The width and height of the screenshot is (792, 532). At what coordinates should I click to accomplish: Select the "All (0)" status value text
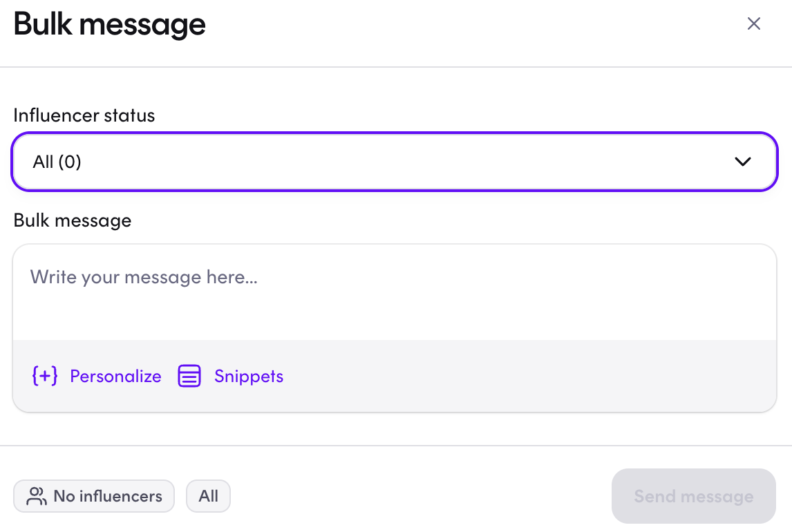57,162
